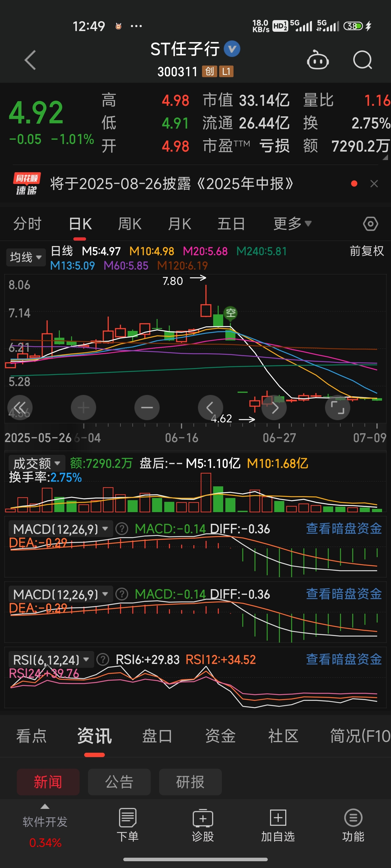Tap the back arrow icon

tap(30, 60)
